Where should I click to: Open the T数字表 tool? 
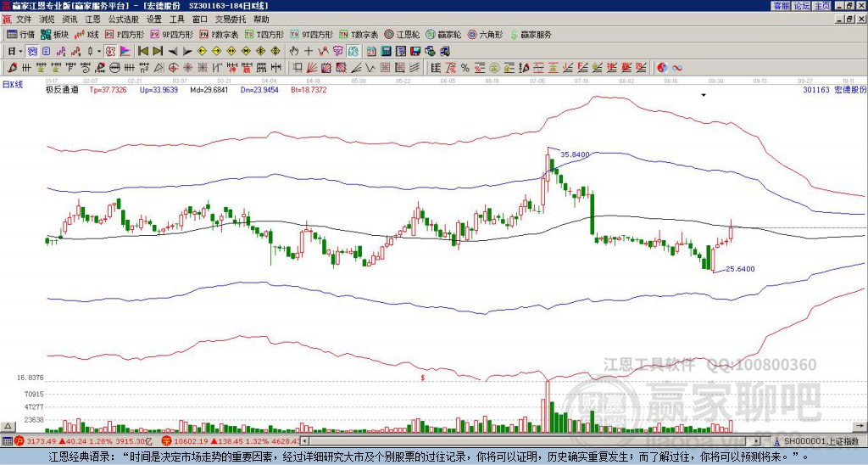pyautogui.click(x=359, y=34)
